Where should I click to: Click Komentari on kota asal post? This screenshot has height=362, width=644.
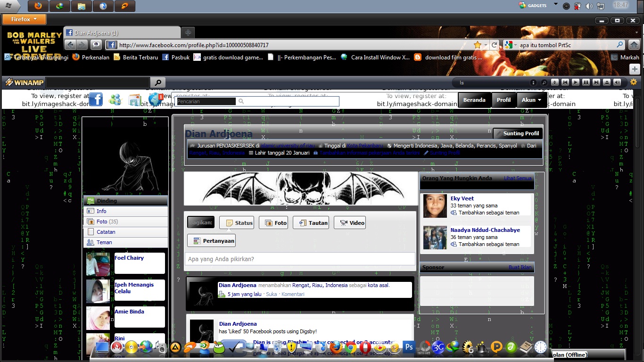pyautogui.click(x=293, y=294)
